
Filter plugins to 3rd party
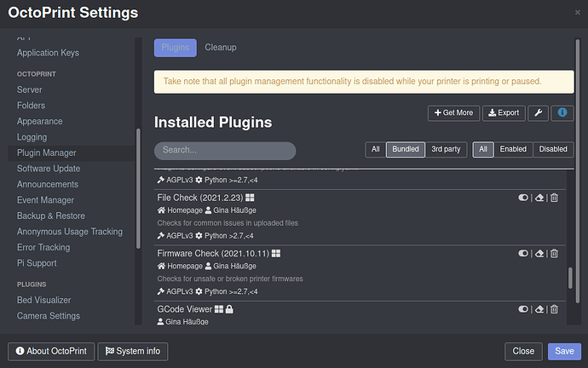tap(446, 149)
